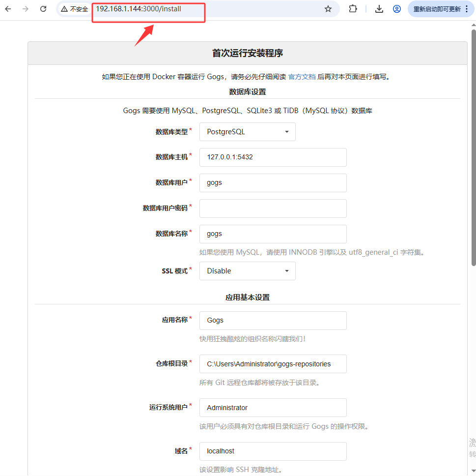Focus the 数据库主机 field containing 127.0.0.1:5432

(x=273, y=157)
